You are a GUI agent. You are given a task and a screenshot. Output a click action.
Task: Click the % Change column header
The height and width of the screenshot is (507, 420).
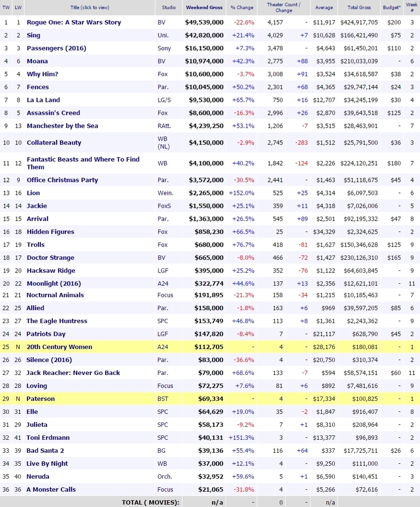[242, 7]
